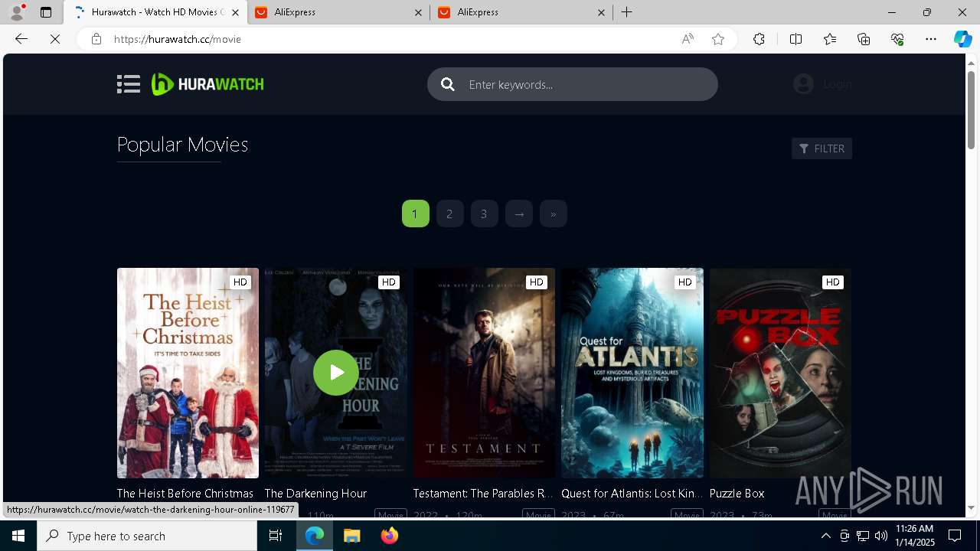Click Puzzle Box title link
980x551 pixels.
[737, 494]
